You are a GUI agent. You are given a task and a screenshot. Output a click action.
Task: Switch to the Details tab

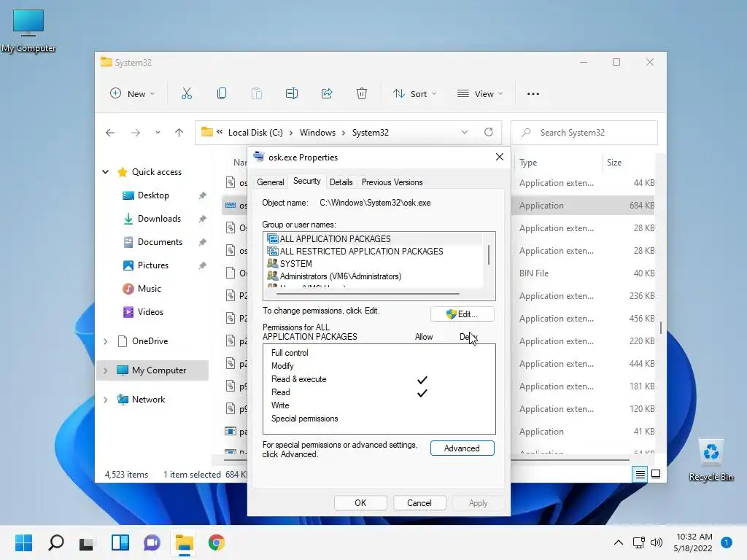click(x=341, y=182)
